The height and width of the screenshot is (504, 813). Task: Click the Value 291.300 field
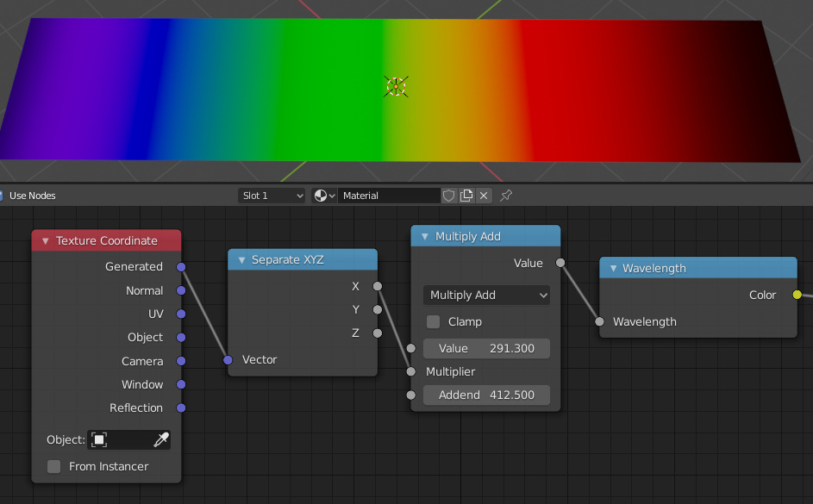point(486,349)
